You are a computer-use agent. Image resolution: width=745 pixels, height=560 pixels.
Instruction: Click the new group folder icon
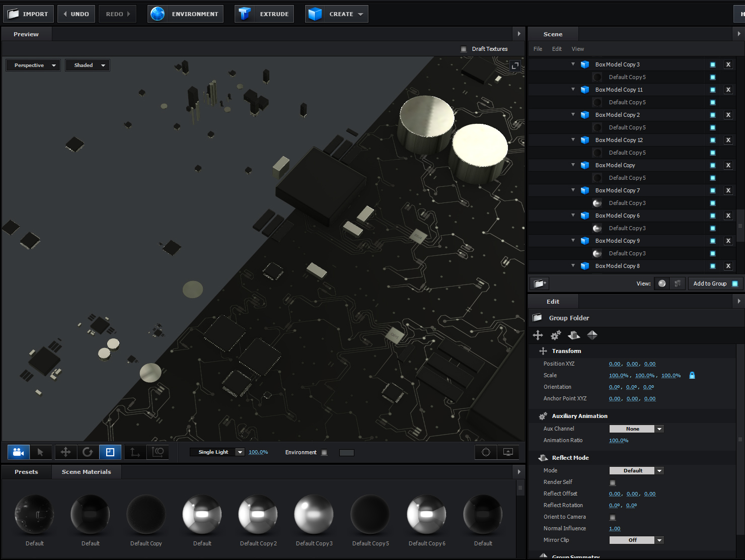pyautogui.click(x=540, y=284)
